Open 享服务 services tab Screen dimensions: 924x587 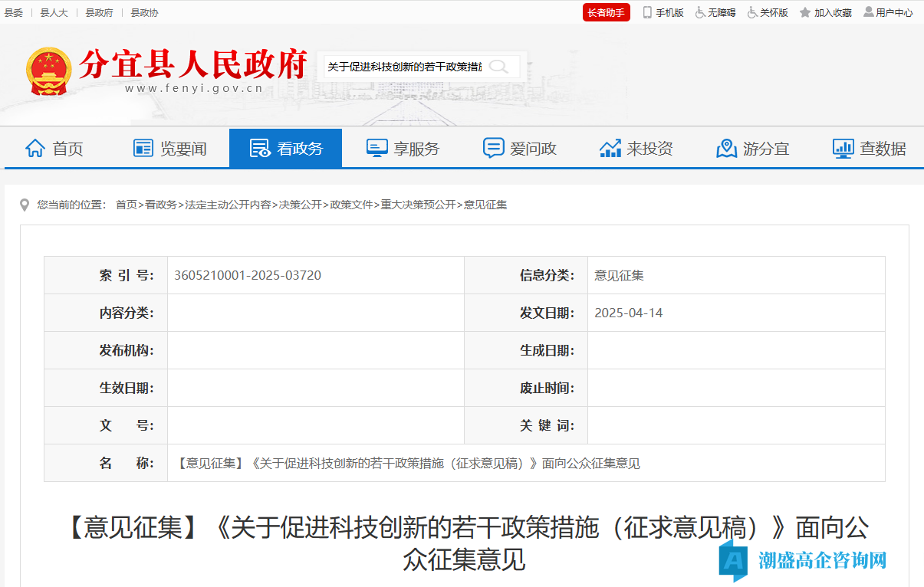(x=403, y=149)
